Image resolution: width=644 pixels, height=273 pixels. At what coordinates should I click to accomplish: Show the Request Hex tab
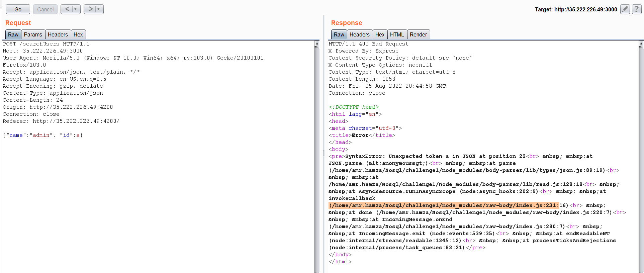pos(78,34)
